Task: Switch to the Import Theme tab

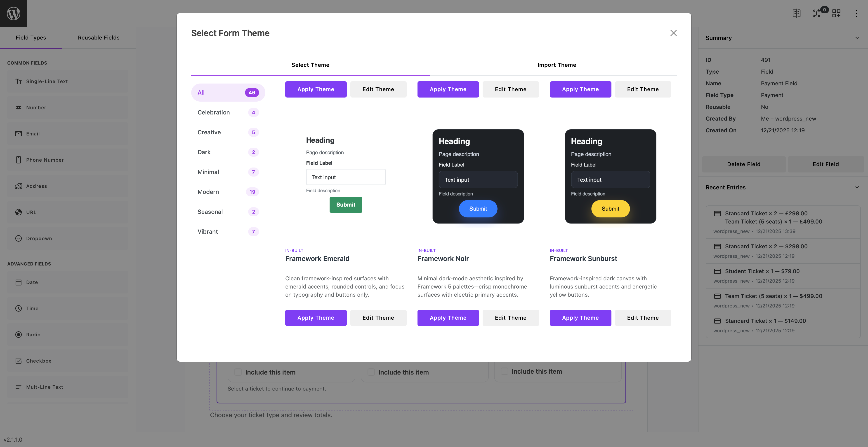Action: tap(557, 65)
